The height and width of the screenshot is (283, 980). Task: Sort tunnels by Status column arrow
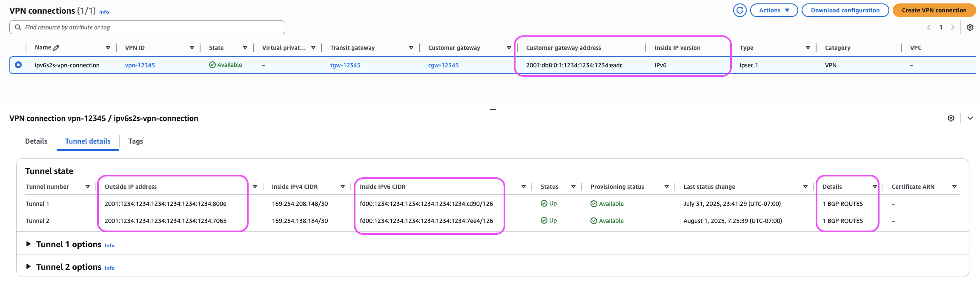click(573, 187)
